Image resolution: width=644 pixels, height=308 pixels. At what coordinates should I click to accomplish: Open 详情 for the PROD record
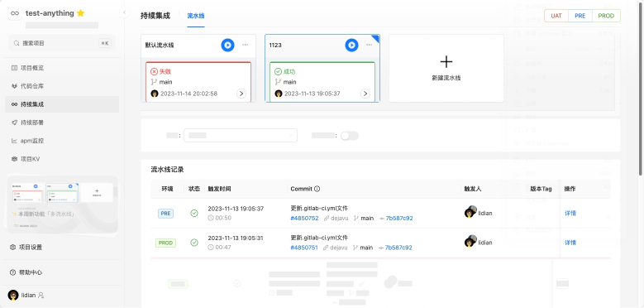pyautogui.click(x=570, y=243)
